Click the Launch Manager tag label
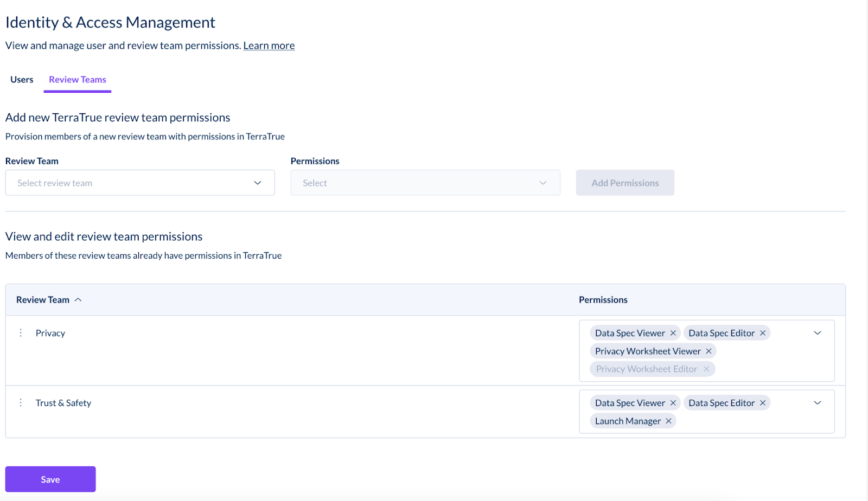 (628, 421)
